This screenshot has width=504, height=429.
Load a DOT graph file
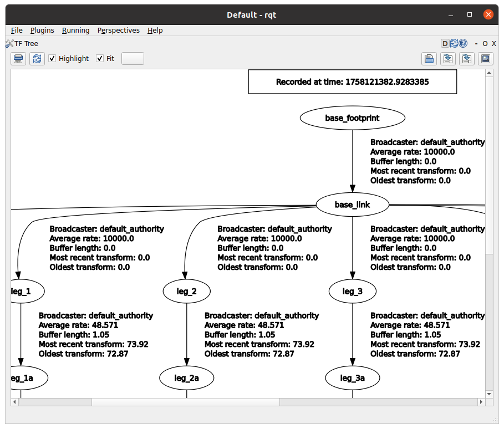pos(429,59)
